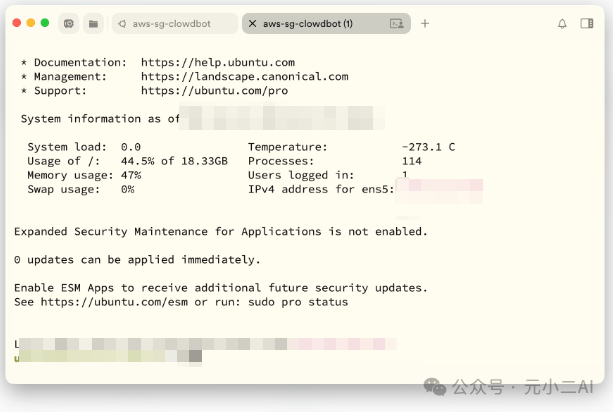Close the aws-sg-clowdbot (1) tab
This screenshot has height=412, width=613.
(253, 24)
